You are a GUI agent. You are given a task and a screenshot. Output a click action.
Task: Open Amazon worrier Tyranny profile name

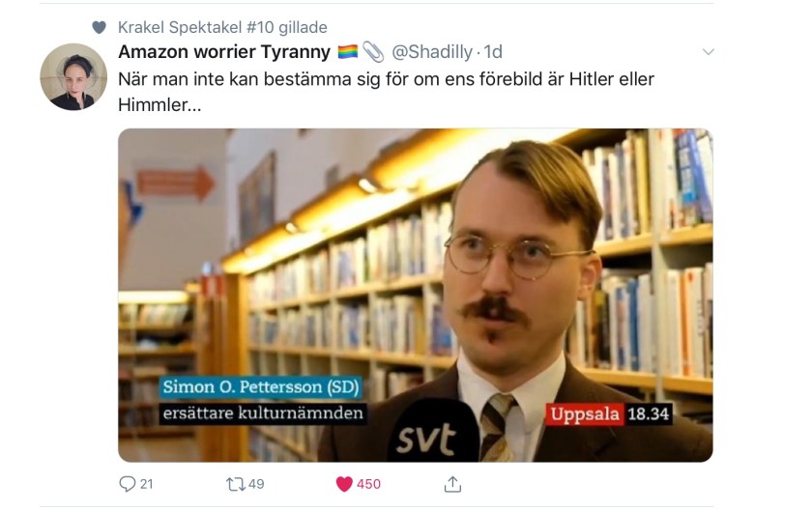223,52
